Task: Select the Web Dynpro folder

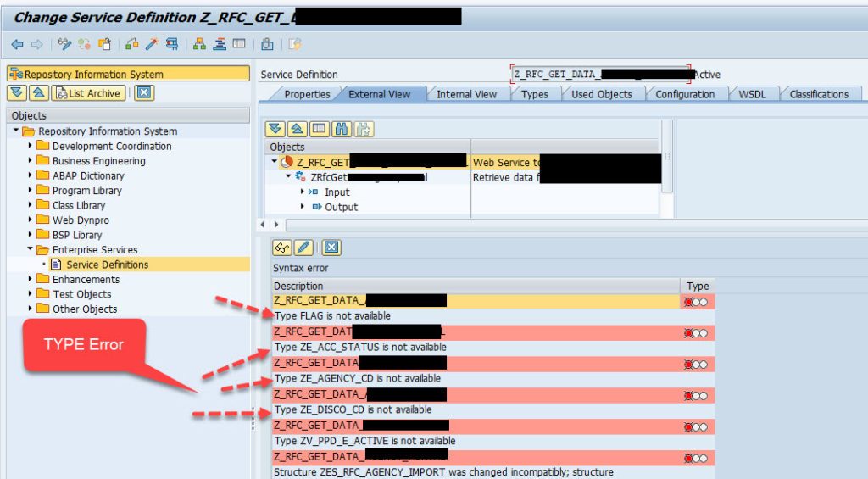Action: [81, 220]
